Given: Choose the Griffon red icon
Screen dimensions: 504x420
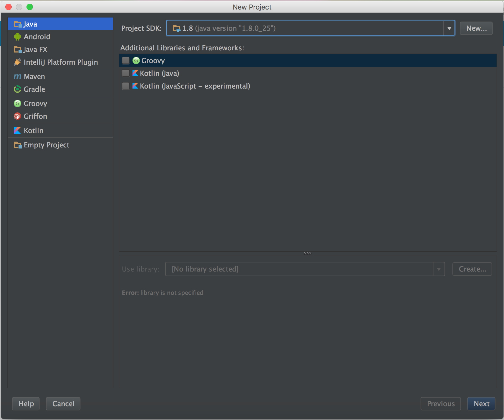Looking at the screenshot, I should [17, 116].
